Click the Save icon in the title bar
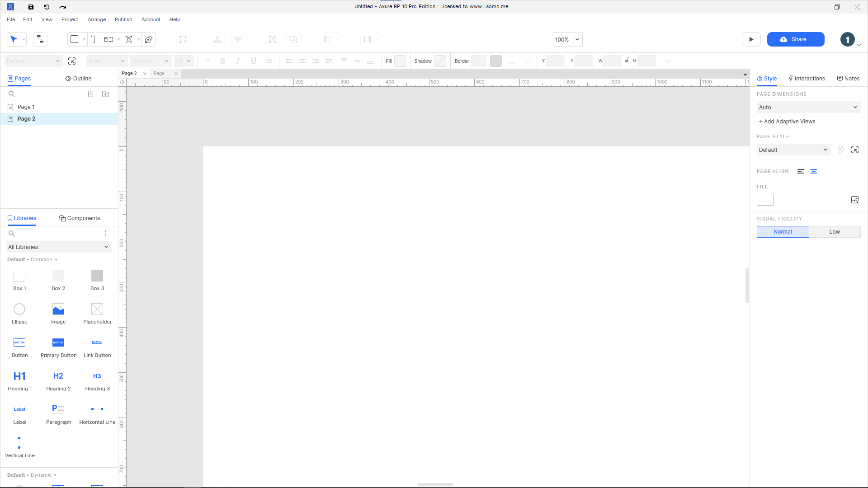Viewport: 868px width, 488px height. coord(31,7)
